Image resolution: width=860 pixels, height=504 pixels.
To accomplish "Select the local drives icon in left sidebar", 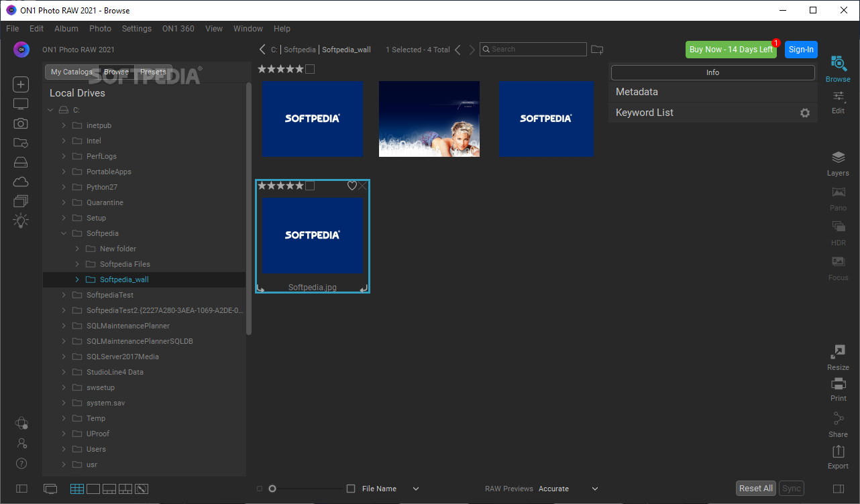I will 21,162.
